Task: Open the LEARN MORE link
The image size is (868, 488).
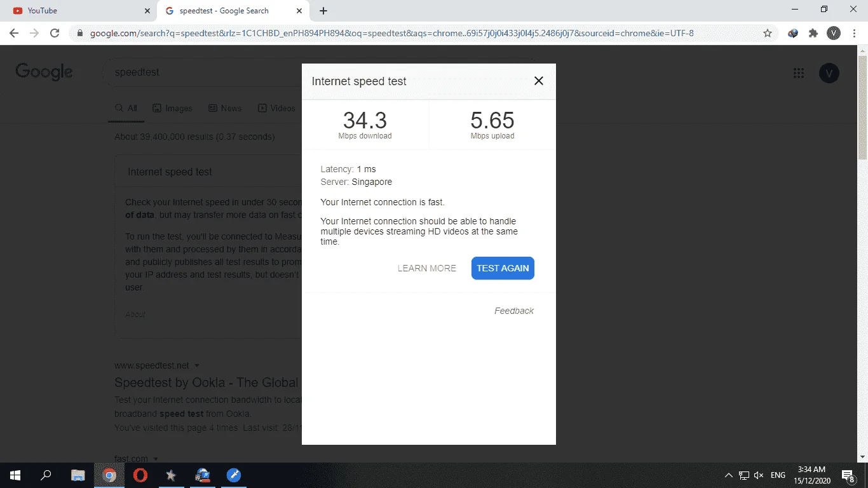Action: [x=427, y=268]
